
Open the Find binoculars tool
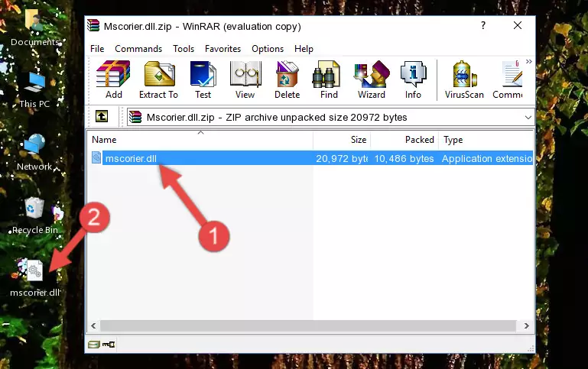point(329,79)
